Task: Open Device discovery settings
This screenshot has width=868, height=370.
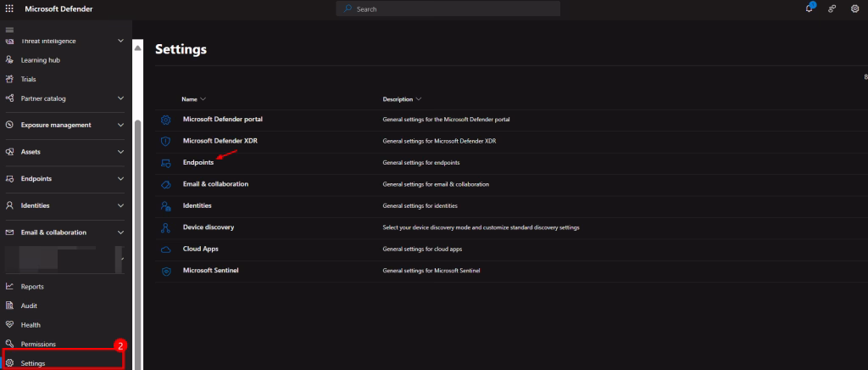Action: coord(209,227)
